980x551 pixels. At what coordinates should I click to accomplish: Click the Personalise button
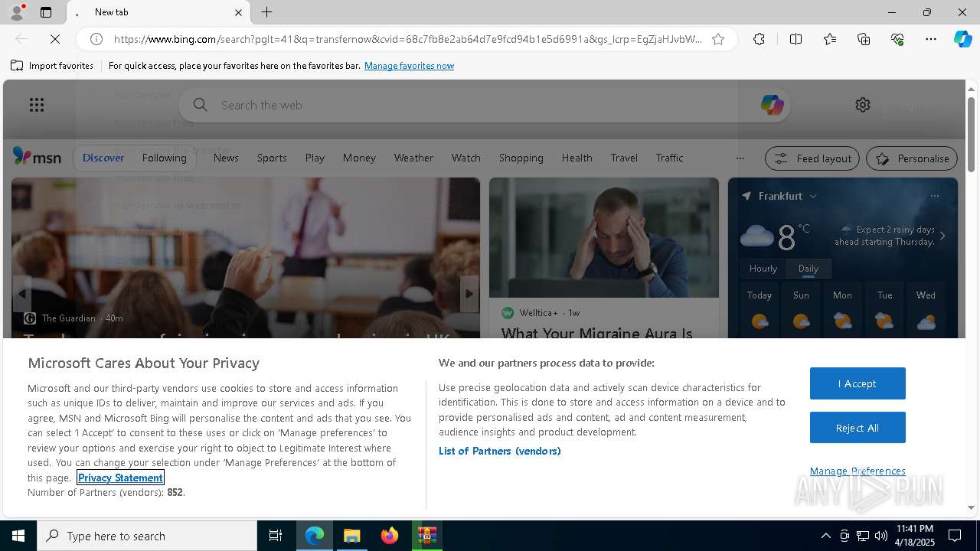coord(912,158)
